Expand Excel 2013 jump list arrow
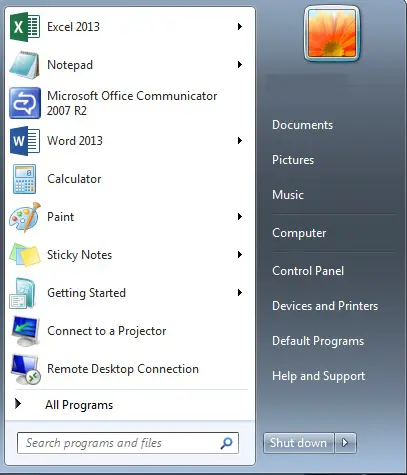The image size is (407, 475). click(x=240, y=27)
